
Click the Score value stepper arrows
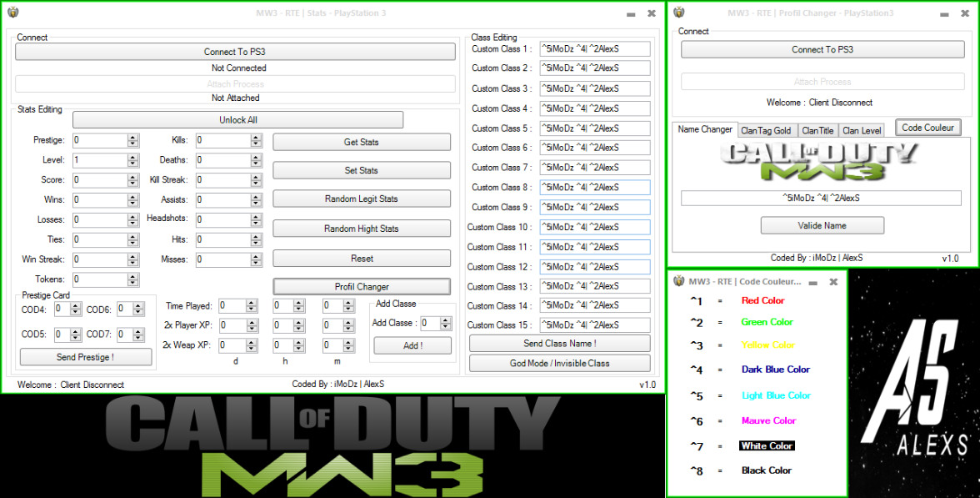pos(133,180)
